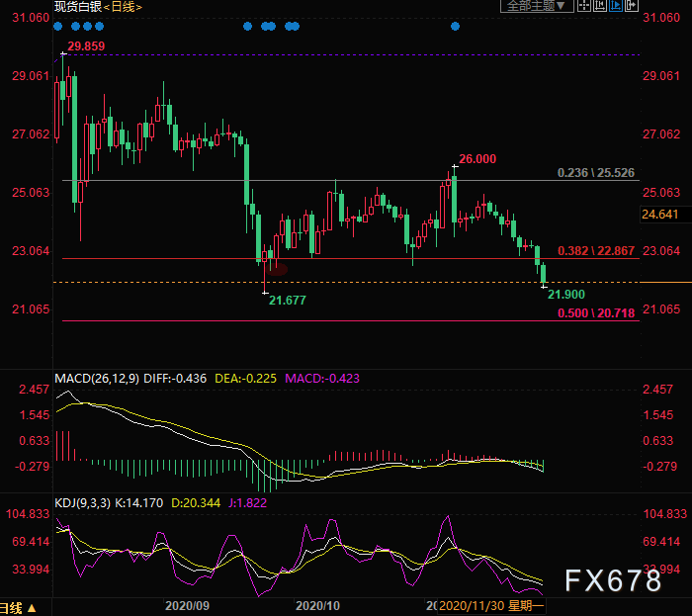Click the 24.641 current price tag
Screen dimensions: 692x616
(x=659, y=214)
